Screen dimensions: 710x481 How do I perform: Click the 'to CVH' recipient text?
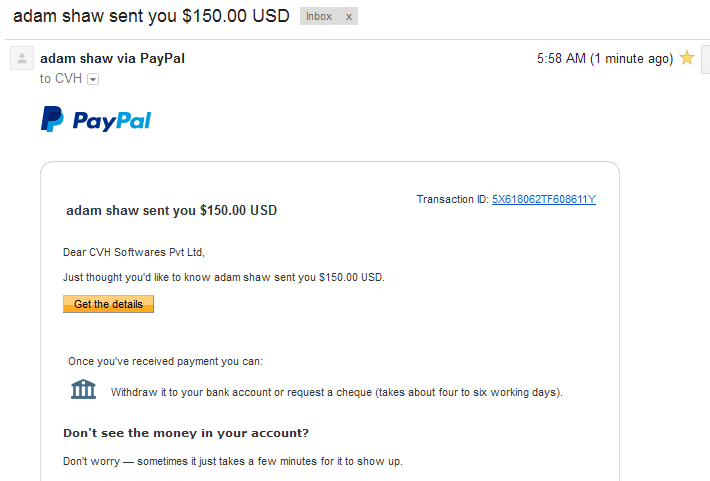click(x=61, y=79)
